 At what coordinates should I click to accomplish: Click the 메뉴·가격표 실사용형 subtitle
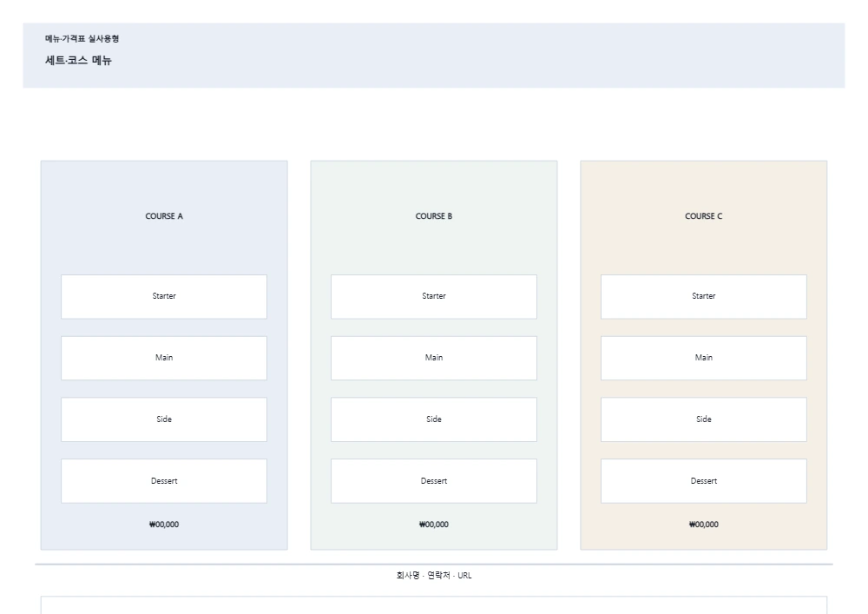tap(82, 39)
